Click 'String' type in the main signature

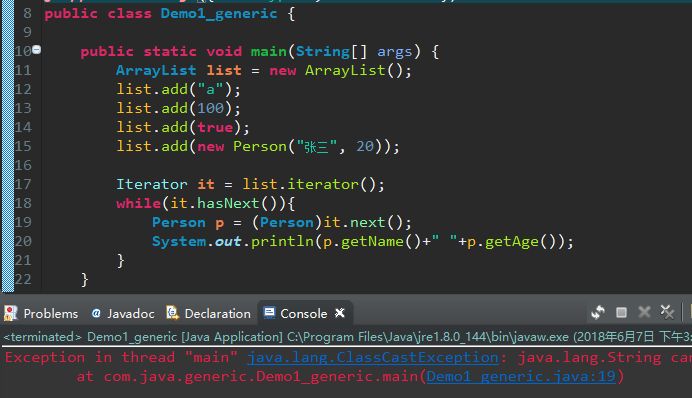click(x=323, y=52)
